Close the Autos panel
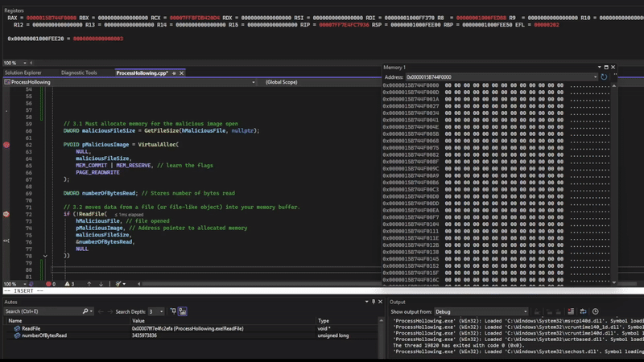644x362 pixels. pyautogui.click(x=380, y=302)
